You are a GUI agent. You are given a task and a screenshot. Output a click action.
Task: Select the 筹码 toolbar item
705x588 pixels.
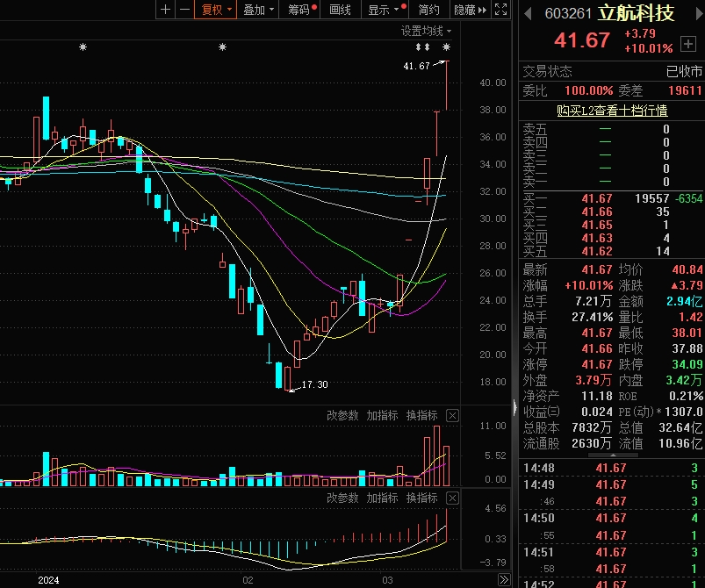tap(300, 10)
